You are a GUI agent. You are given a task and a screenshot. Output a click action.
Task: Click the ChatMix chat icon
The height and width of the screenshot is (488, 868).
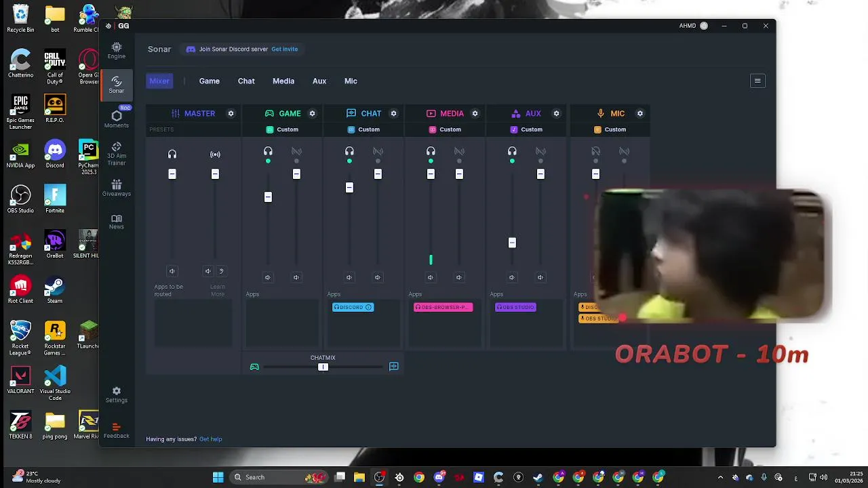[393, 367]
